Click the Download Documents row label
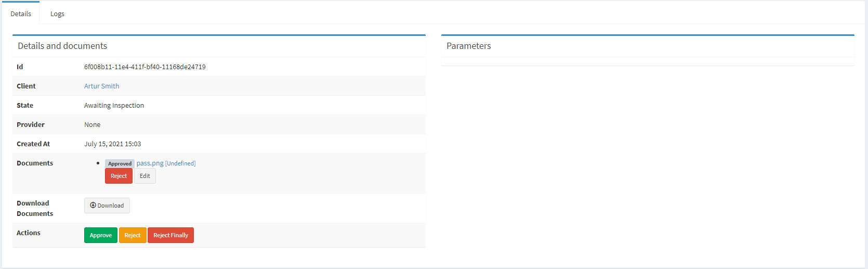The image size is (868, 269). click(34, 208)
